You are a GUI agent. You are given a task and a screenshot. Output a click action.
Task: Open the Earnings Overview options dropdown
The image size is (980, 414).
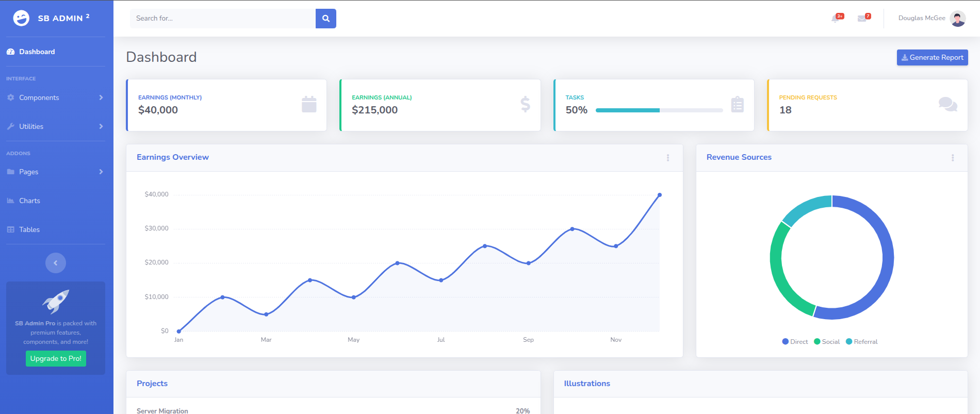tap(667, 158)
